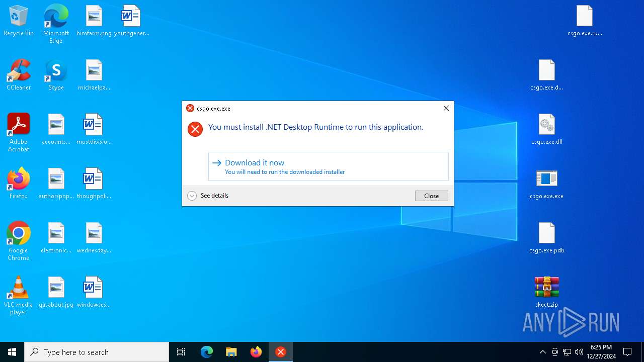Open the Google Chrome desktop shortcut
The width and height of the screenshot is (644, 362).
click(x=19, y=241)
